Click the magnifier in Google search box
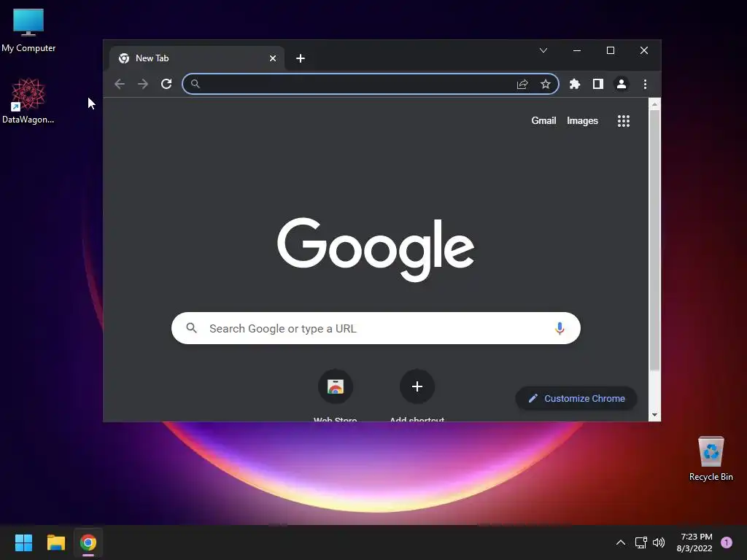This screenshot has height=560, width=747. [x=192, y=328]
